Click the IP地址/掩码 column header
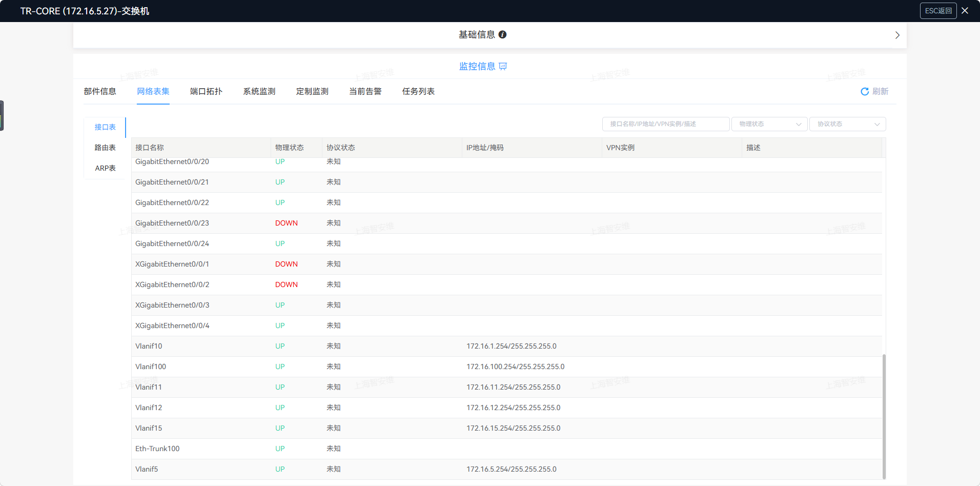Screen dimensions: 980x486 485,148
